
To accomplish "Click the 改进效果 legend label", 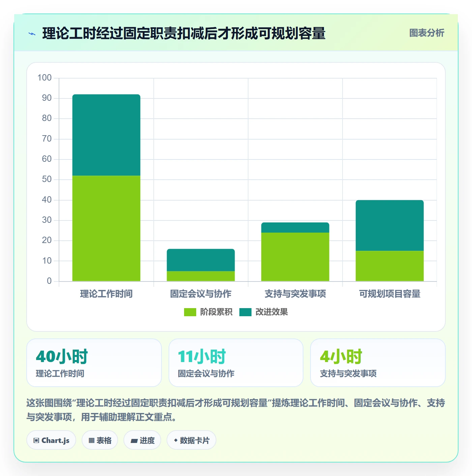I will [271, 312].
